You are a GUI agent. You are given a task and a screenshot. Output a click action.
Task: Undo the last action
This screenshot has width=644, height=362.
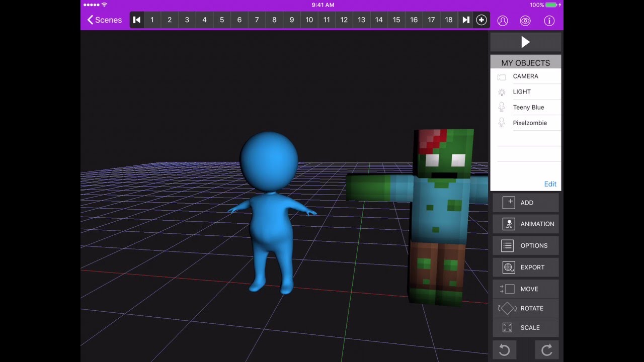[505, 350]
